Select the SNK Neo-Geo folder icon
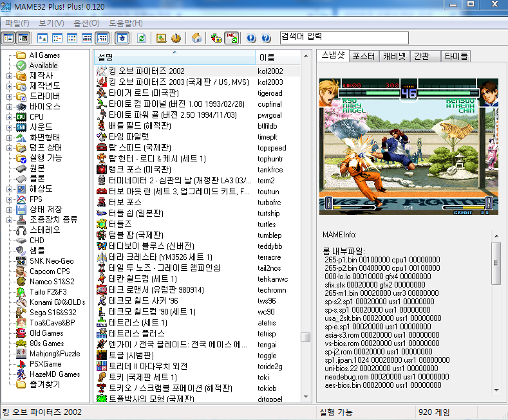 pyautogui.click(x=21, y=261)
